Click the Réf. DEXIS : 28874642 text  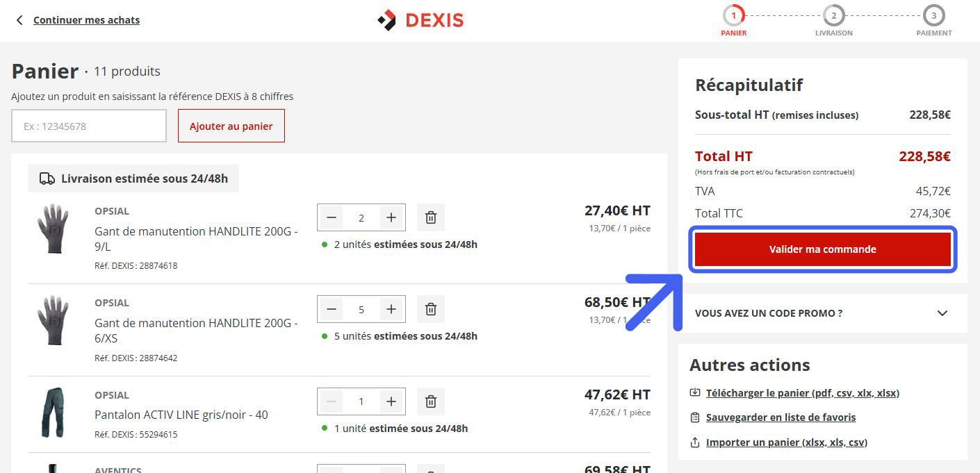click(x=136, y=358)
